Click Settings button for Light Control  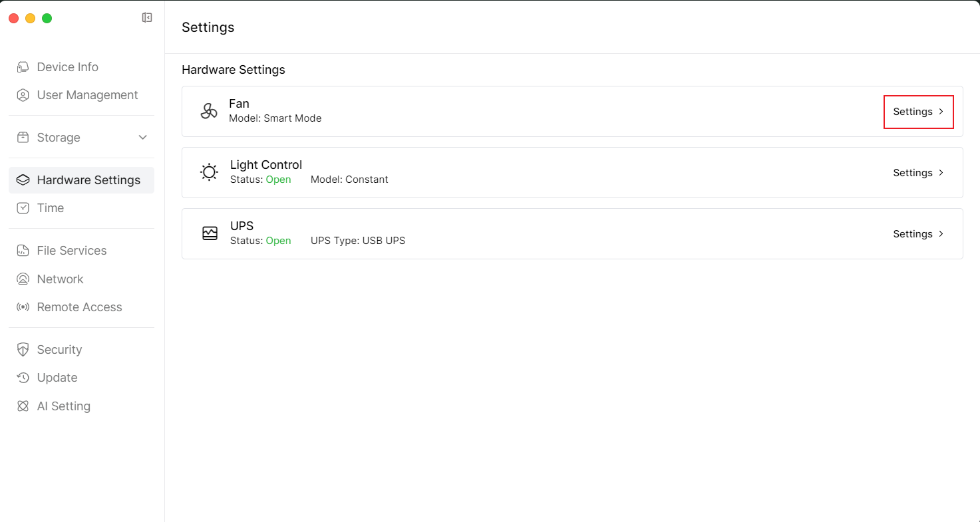pos(913,173)
